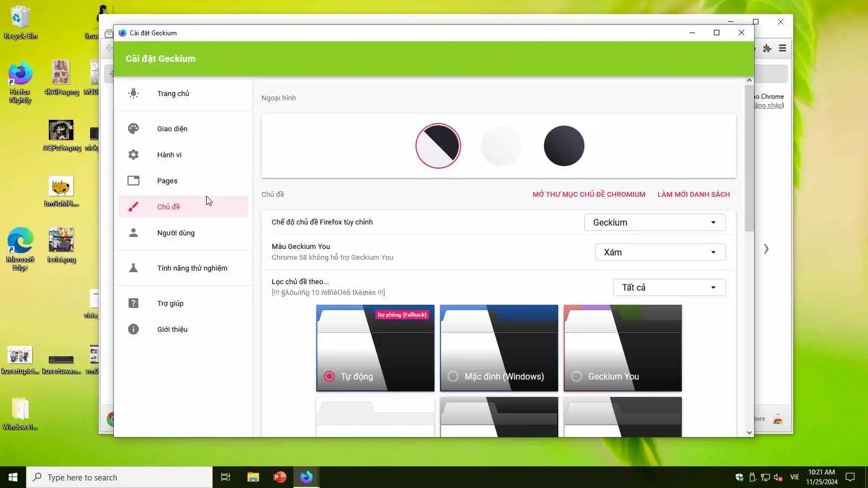
Task: Open Trang chủ in the settings sidebar
Action: 183,93
